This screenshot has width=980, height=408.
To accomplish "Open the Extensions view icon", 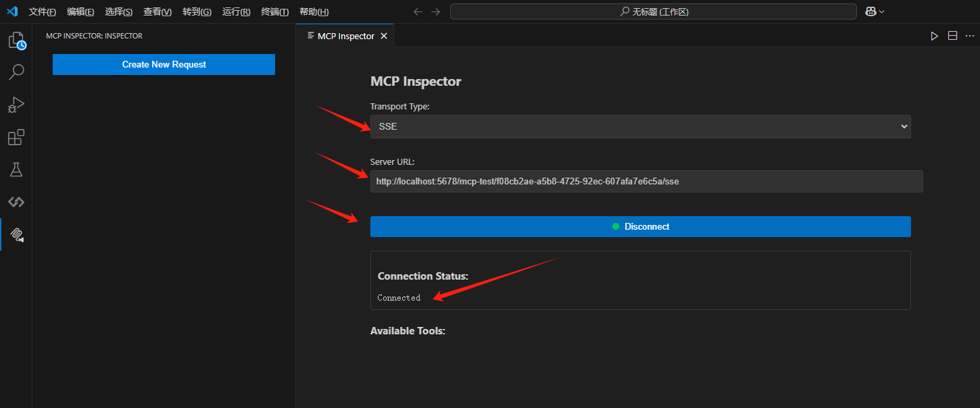I will click(x=16, y=137).
